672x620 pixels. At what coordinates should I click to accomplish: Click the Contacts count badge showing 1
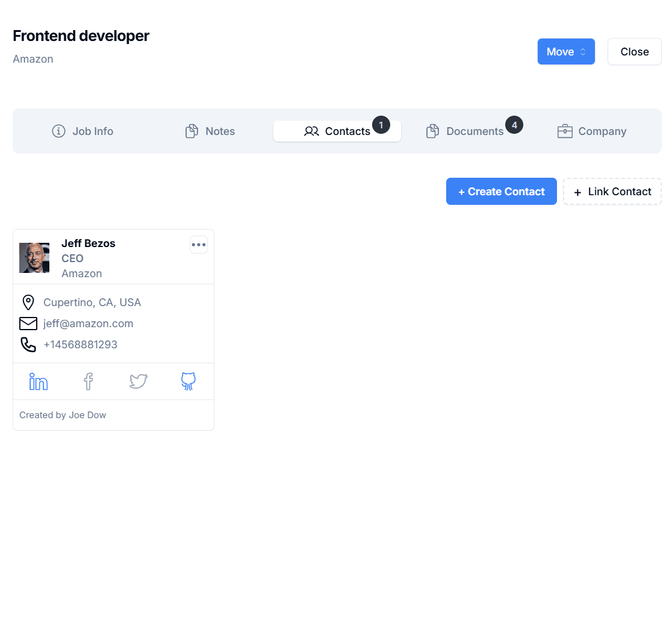[x=381, y=125]
